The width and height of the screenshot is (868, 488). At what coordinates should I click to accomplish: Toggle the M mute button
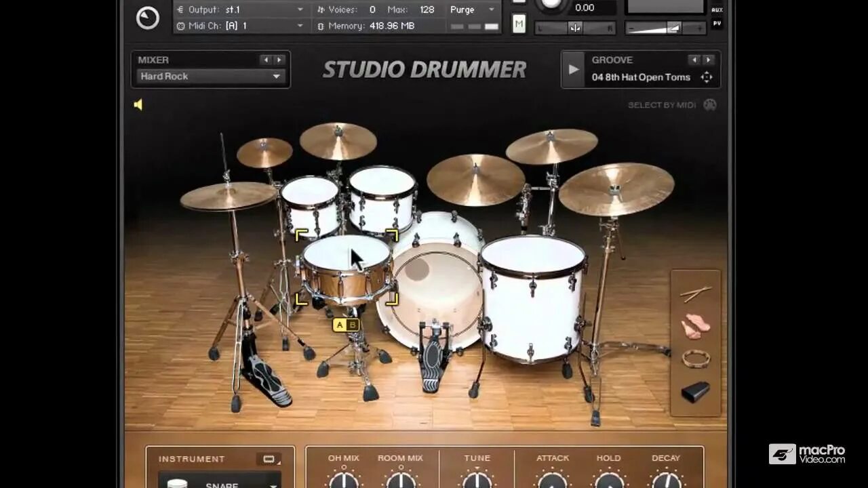pos(519,24)
